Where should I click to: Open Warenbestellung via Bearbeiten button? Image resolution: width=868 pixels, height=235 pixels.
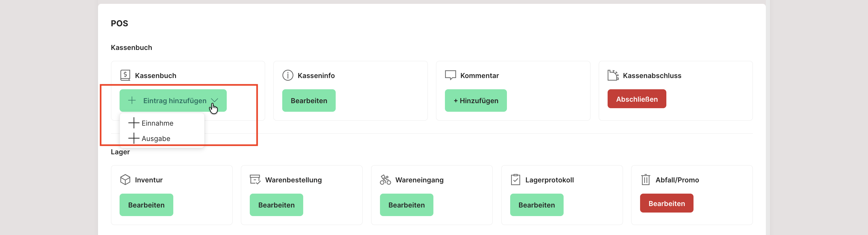pyautogui.click(x=276, y=205)
